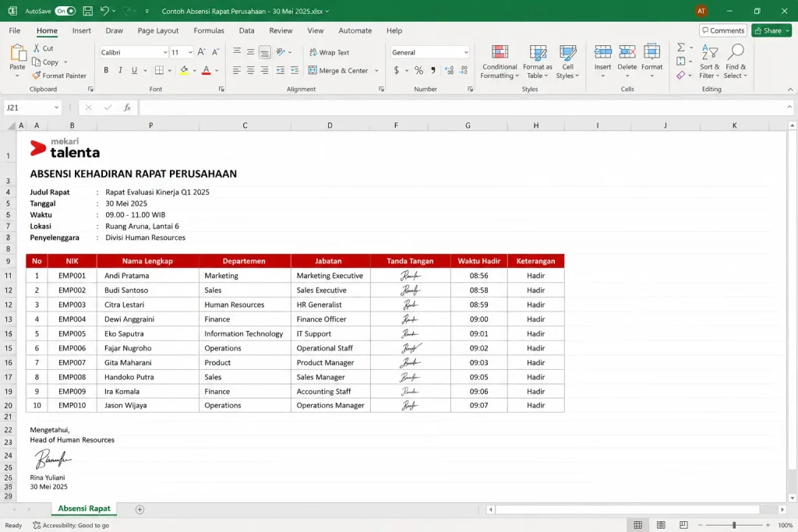Open Format as Table gallery
This screenshot has width=798, height=532.
538,62
